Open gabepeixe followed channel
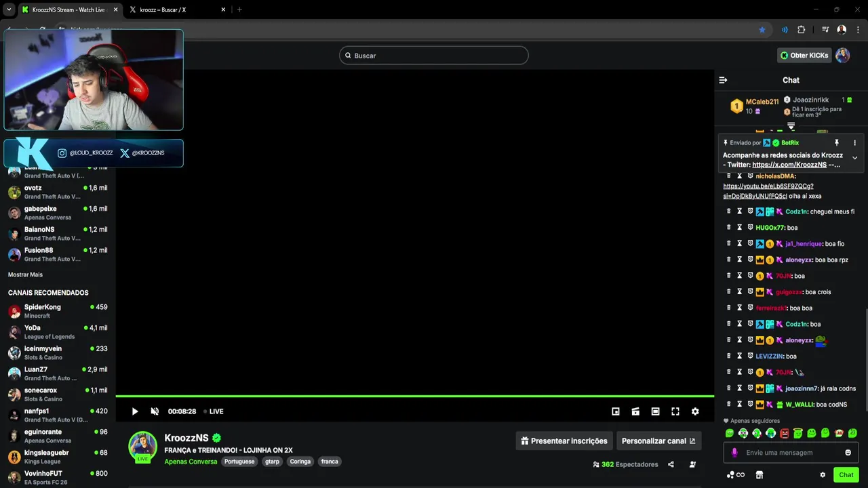Viewport: 868px width, 488px height. [58, 213]
